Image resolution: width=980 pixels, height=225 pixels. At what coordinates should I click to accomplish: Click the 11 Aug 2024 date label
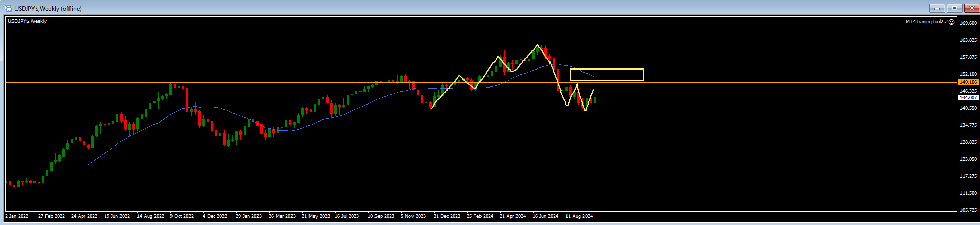pos(579,216)
